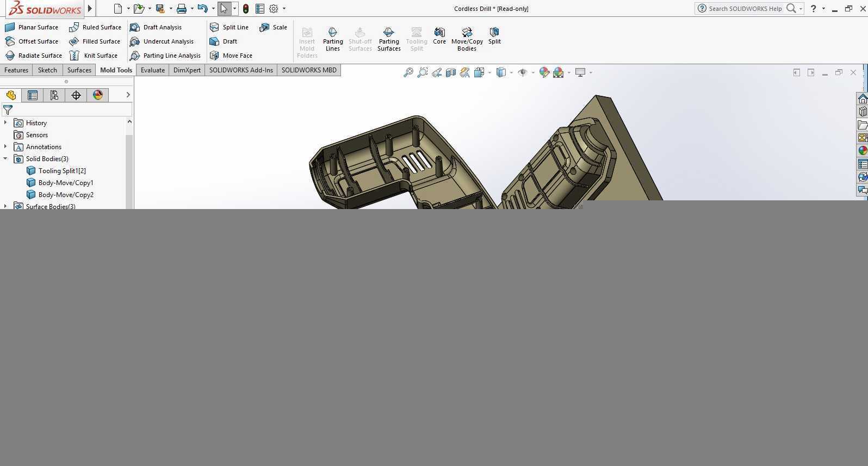Open the Evaluate tab
The height and width of the screenshot is (466, 868).
pos(153,70)
